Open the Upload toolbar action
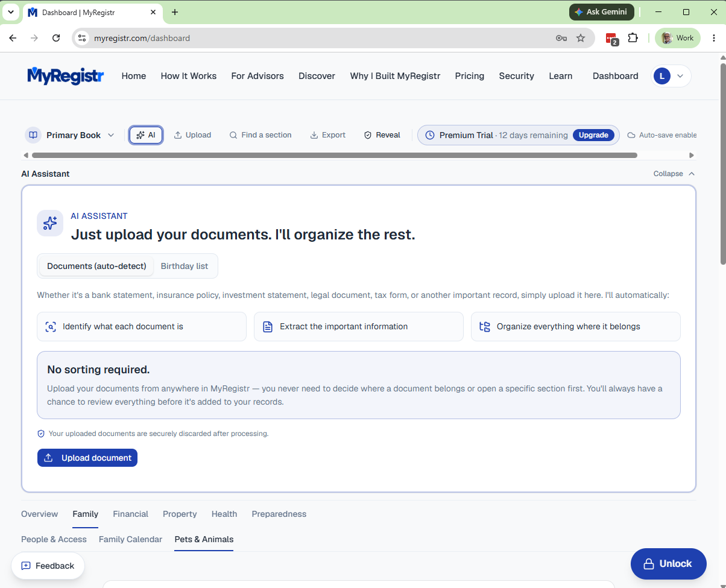The image size is (726, 588). click(x=192, y=135)
